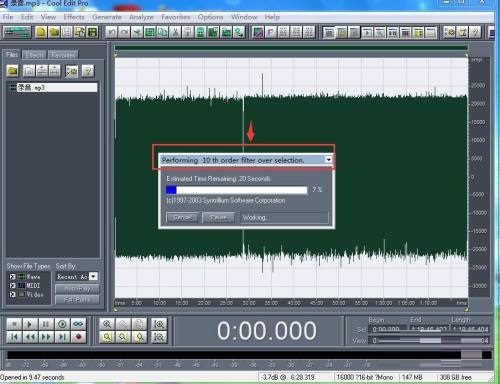This screenshot has height=384, width=500.
Task: Toggle the MIDI file type checkbox
Action: (12, 286)
